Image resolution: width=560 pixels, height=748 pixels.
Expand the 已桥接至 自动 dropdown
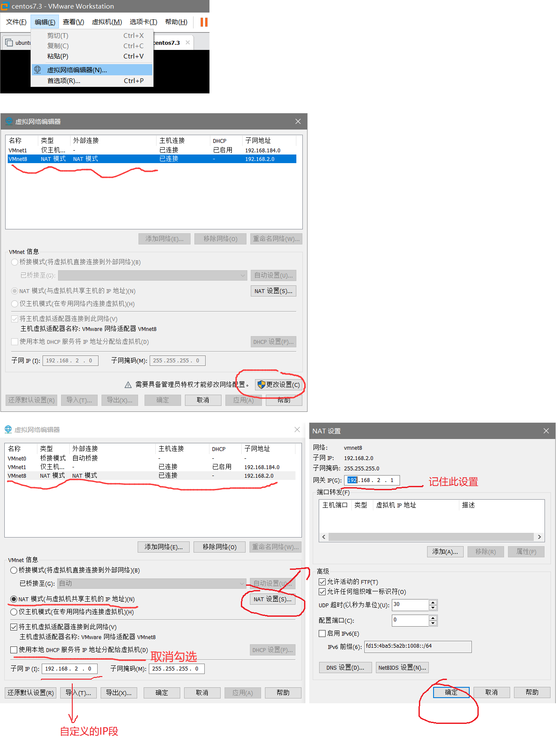click(241, 584)
